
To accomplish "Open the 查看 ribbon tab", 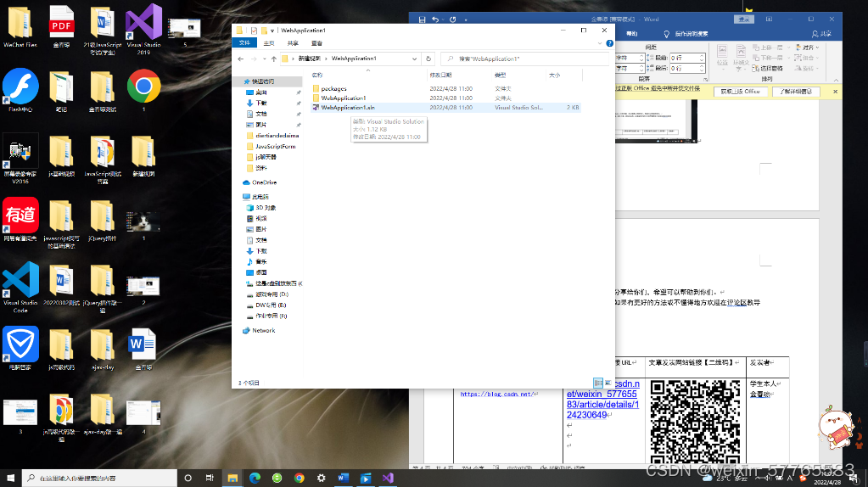I will pos(316,43).
